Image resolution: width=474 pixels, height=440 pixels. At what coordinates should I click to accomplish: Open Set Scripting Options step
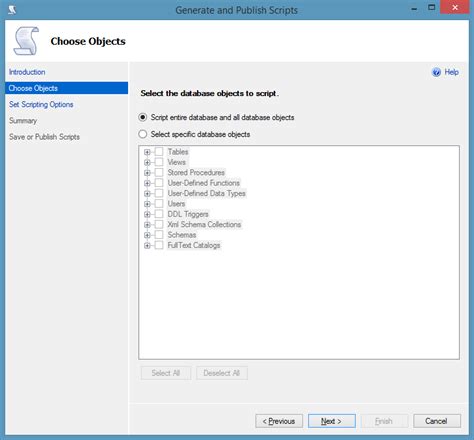[x=41, y=105]
